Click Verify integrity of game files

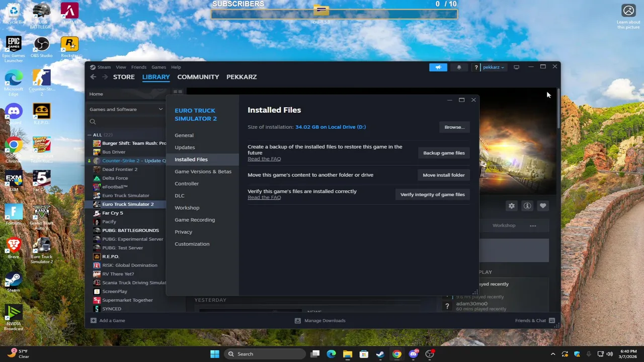click(432, 195)
